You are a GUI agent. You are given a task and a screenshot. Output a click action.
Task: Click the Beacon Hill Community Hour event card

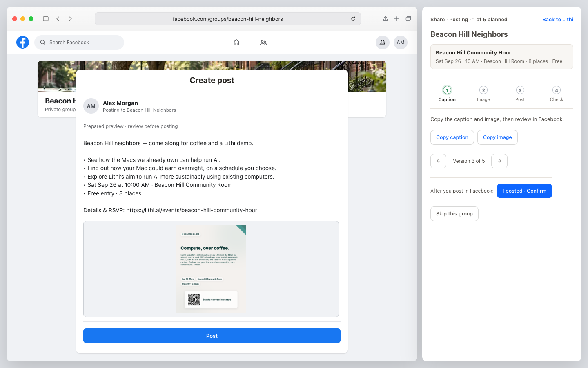coord(502,57)
